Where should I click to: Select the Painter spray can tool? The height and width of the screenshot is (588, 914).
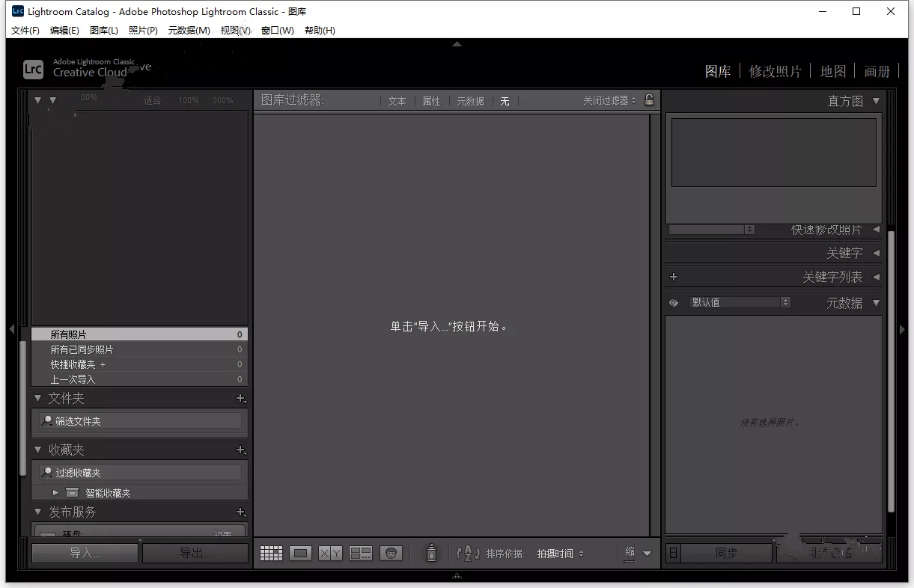point(431,553)
